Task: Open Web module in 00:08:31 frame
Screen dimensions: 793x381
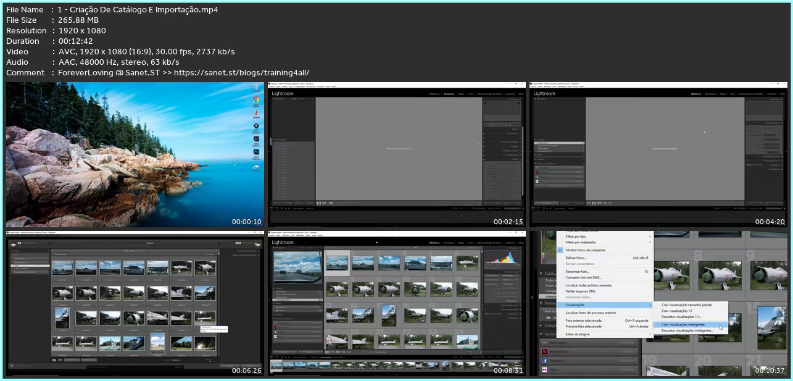Action: (521, 243)
